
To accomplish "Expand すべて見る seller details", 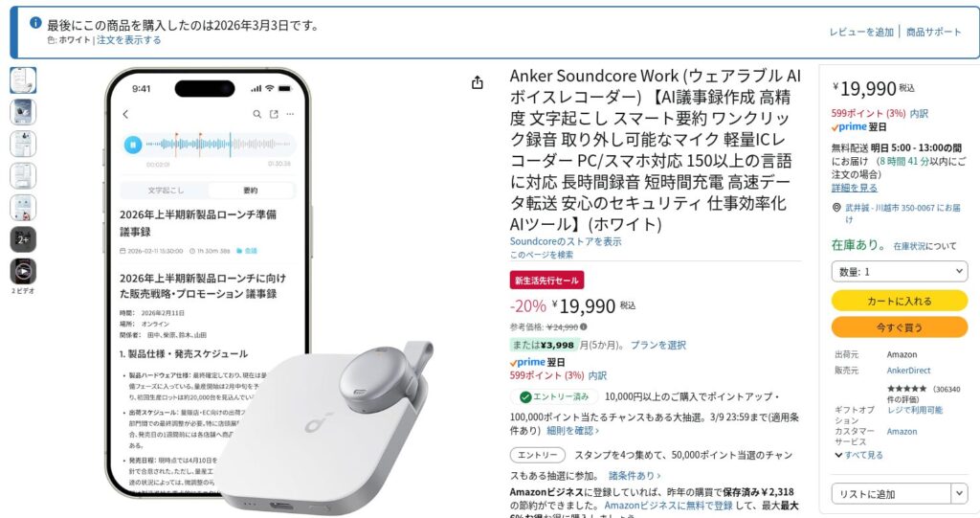I will point(858,455).
